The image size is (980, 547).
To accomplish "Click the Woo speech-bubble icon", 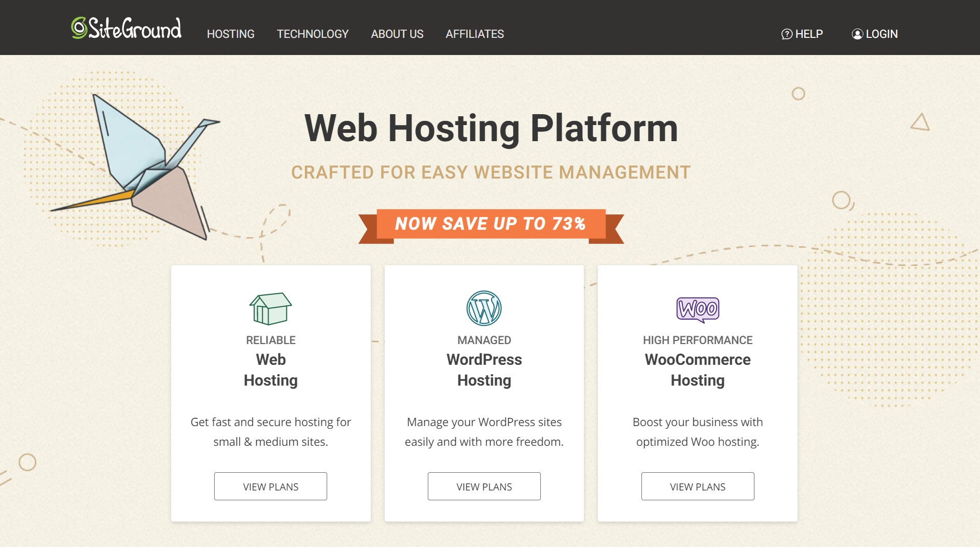I will click(x=697, y=308).
